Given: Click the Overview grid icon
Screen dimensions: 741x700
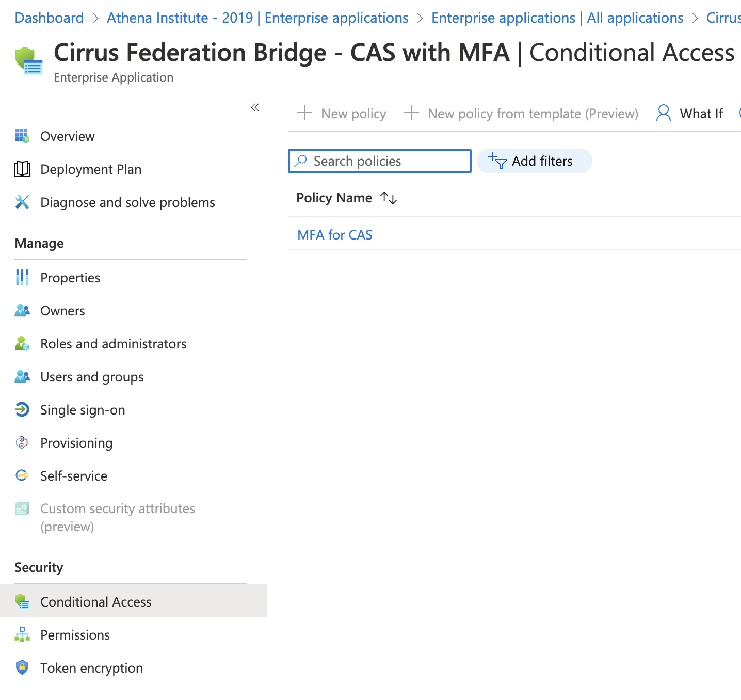Looking at the screenshot, I should point(22,136).
